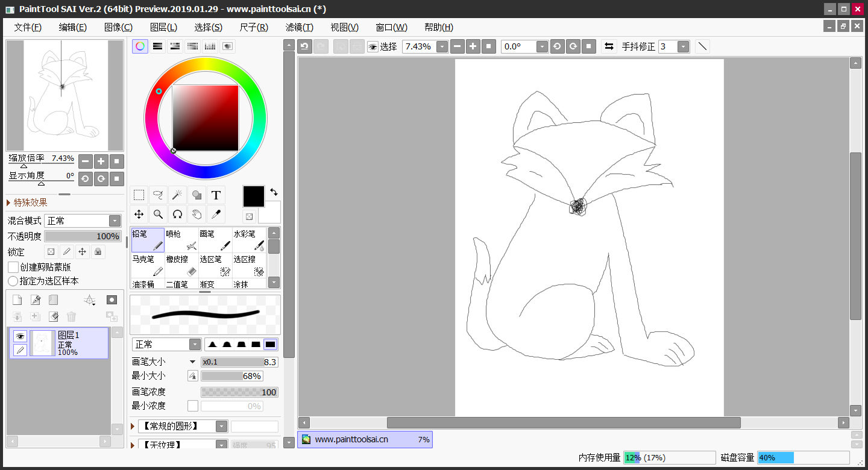Choose the 画笔 brush tool
This screenshot has height=470, width=868.
(x=215, y=240)
